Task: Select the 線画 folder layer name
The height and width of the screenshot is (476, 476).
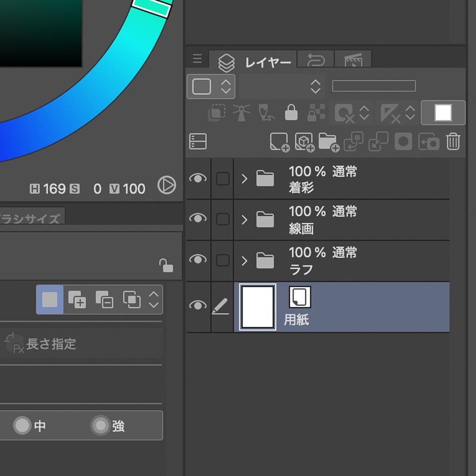Action: tap(301, 229)
